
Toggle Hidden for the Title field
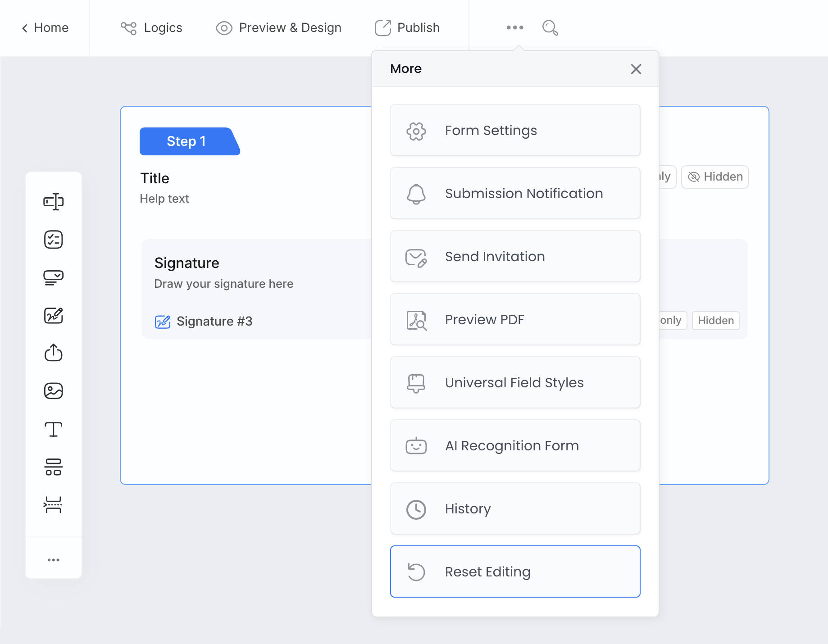pyautogui.click(x=715, y=177)
